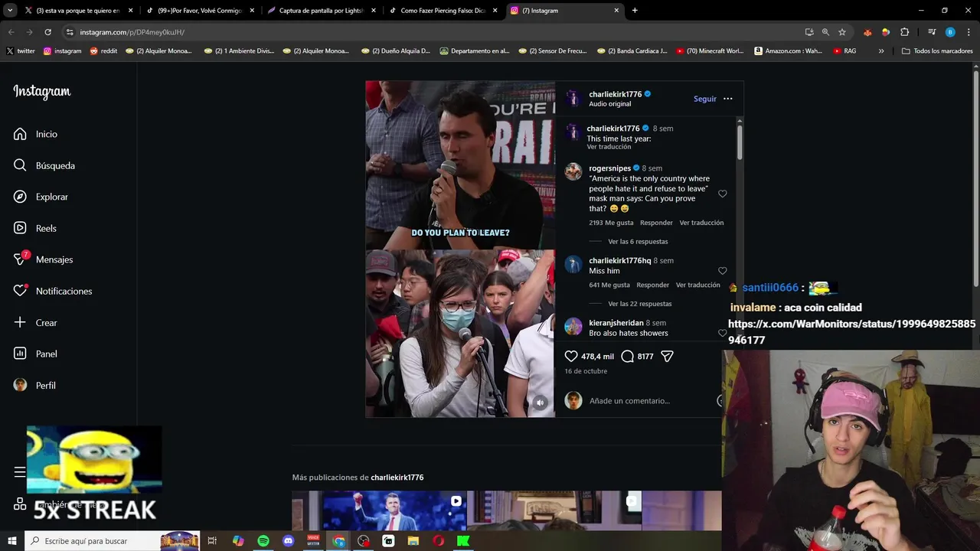Open reddit bookmark
This screenshot has height=551, width=980.
point(103,51)
